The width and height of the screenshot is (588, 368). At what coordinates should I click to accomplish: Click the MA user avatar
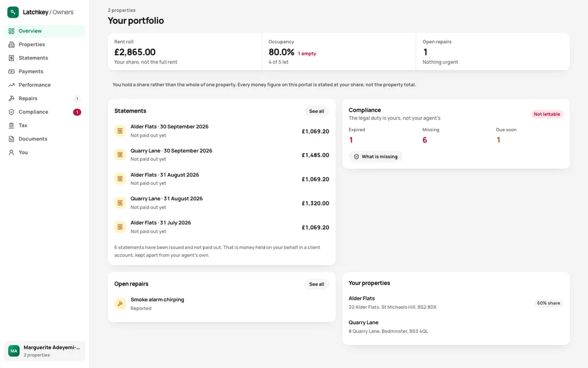coord(14,351)
